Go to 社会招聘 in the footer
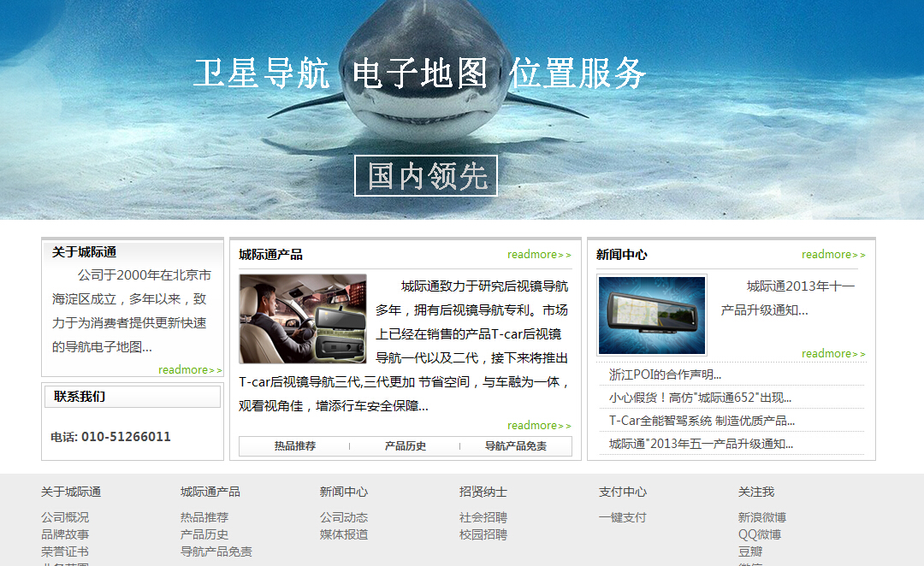 483,517
